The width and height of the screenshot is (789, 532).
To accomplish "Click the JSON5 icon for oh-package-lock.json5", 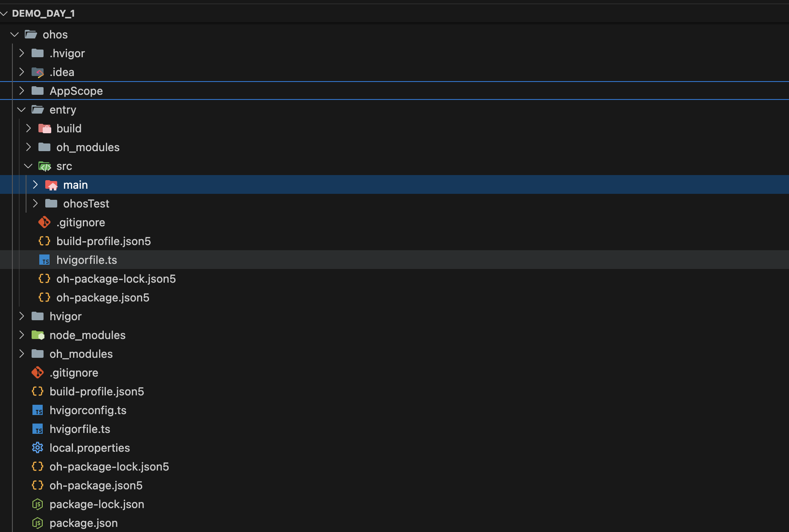I will click(x=44, y=278).
